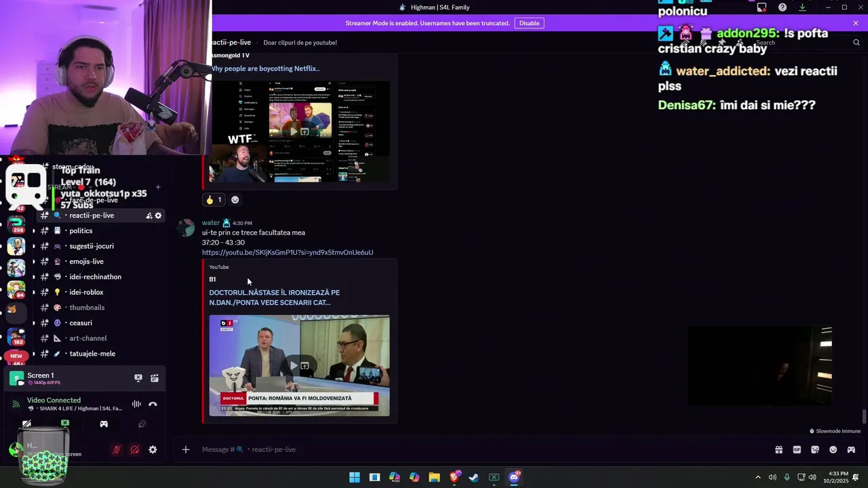This screenshot has height=488, width=868.
Task: Click the plus icon beside STREAM category
Action: pyautogui.click(x=158, y=187)
